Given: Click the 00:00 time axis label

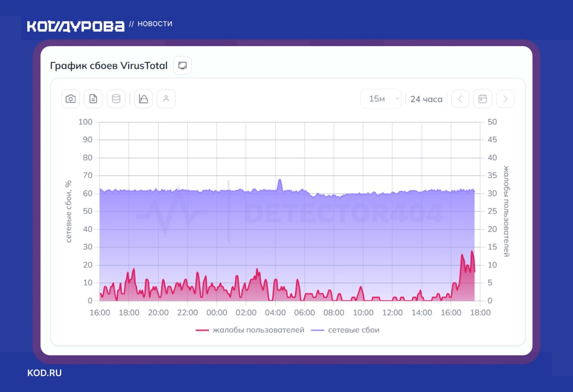Looking at the screenshot, I should 217,313.
